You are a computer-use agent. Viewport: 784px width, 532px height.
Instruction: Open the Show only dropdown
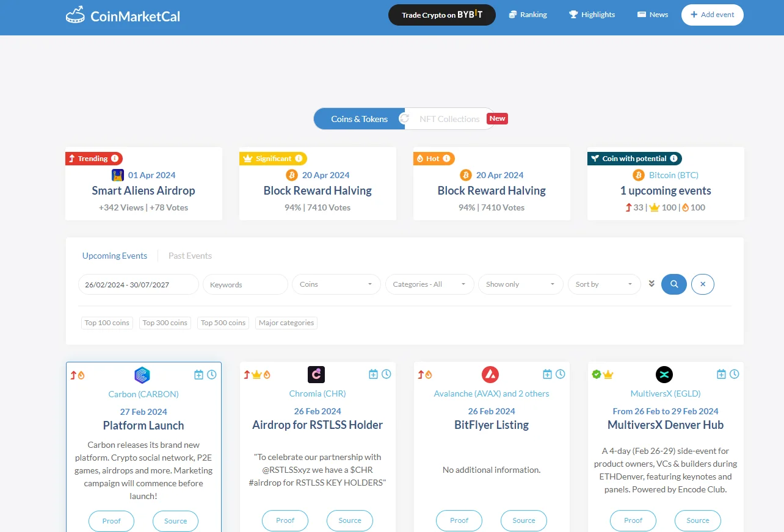[521, 284]
